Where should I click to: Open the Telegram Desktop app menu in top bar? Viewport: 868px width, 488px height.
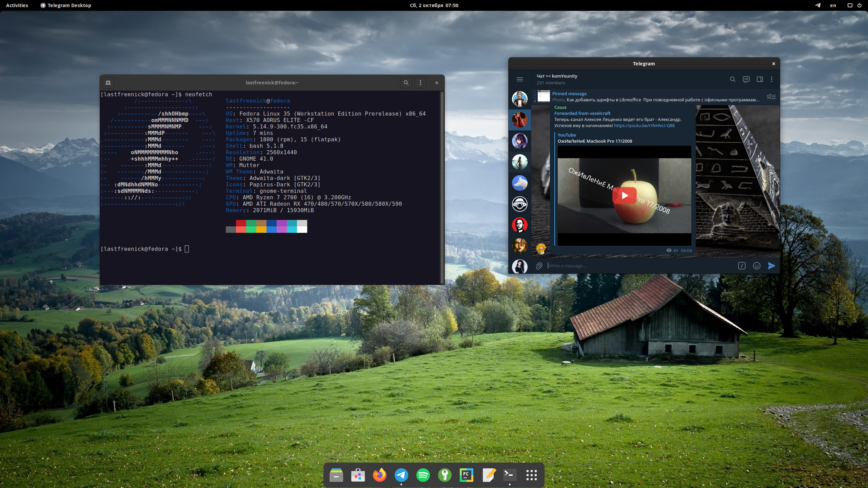pos(66,5)
